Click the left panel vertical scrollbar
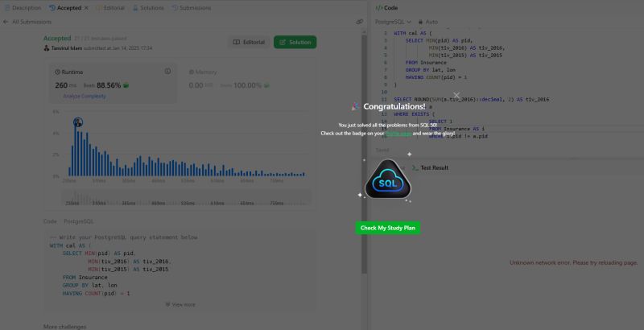The height and width of the screenshot is (330, 644). click(x=364, y=154)
